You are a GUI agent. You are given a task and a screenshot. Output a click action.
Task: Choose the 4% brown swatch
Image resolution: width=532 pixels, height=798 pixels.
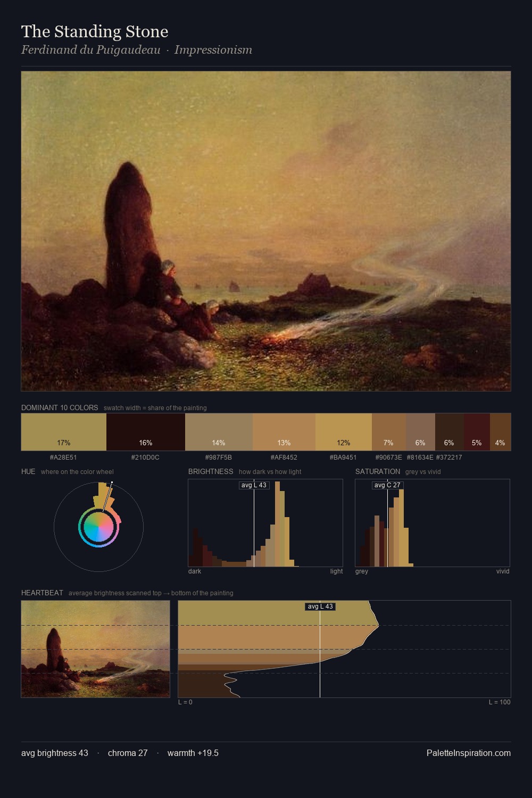tap(500, 432)
